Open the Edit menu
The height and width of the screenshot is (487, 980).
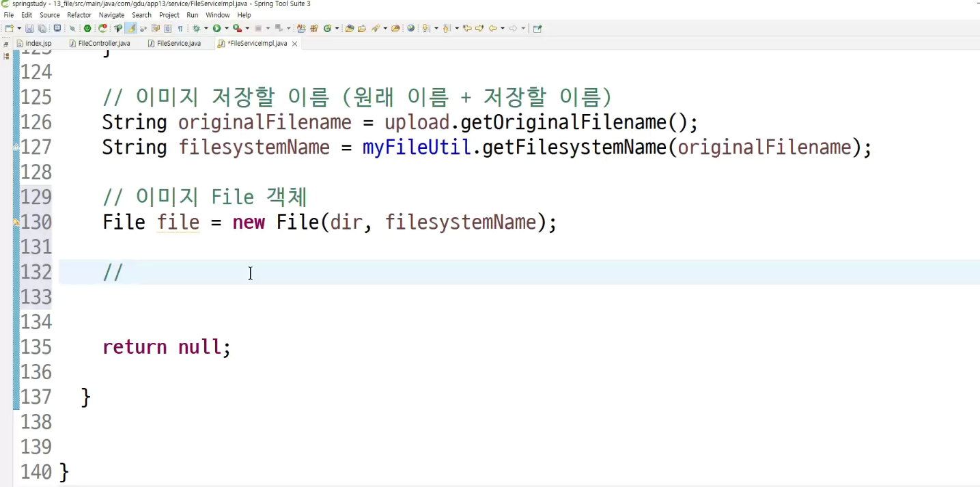click(x=27, y=15)
